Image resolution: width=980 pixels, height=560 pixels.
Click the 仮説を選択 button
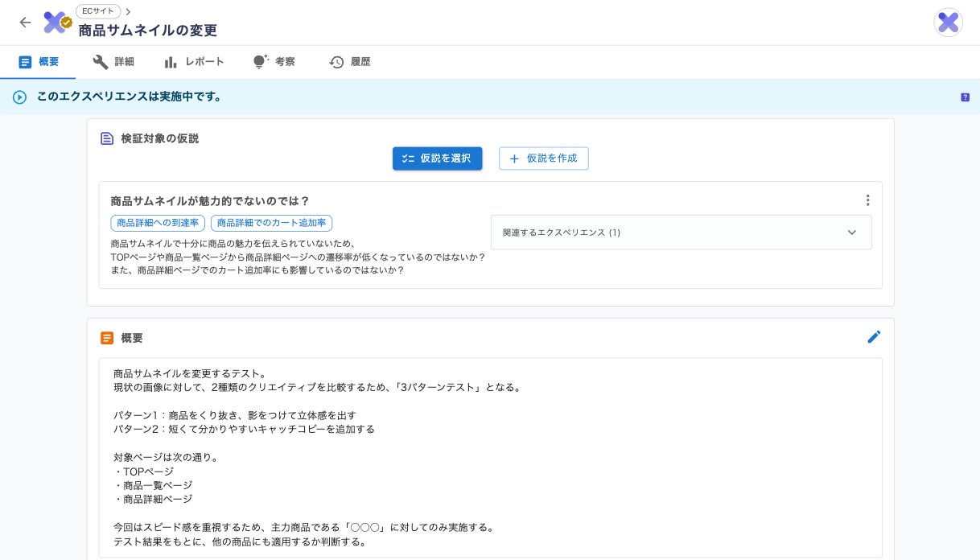coord(437,159)
